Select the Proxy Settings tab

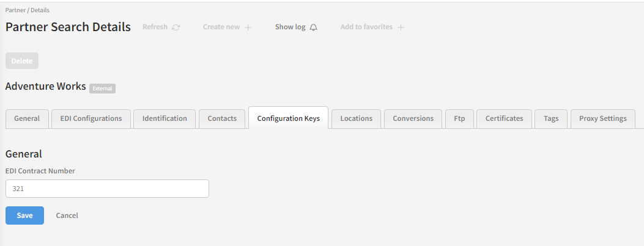pyautogui.click(x=602, y=118)
